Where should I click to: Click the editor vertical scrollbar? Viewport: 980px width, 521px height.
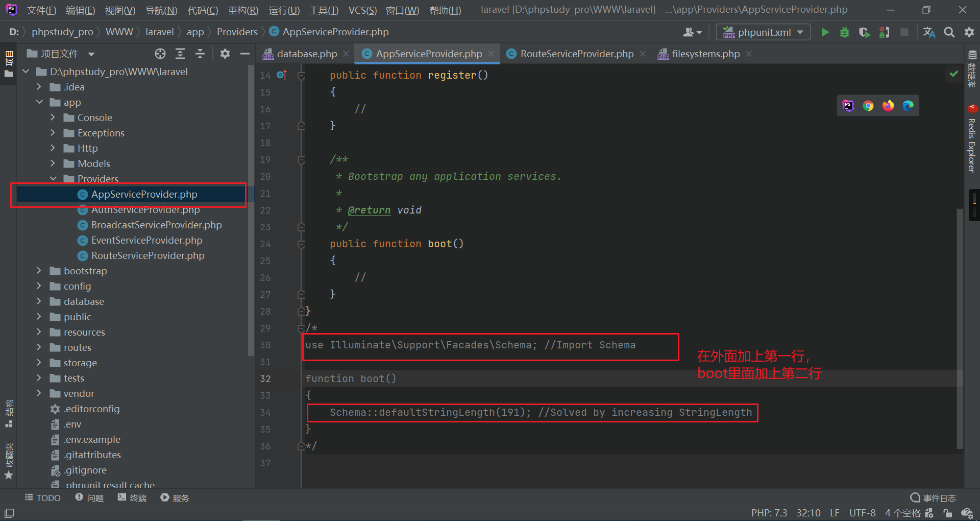(x=960, y=329)
